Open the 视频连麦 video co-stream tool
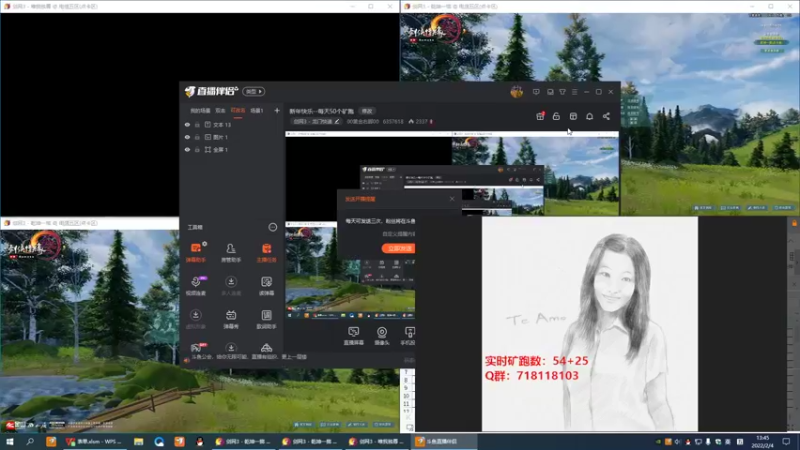800x450 pixels. point(195,286)
